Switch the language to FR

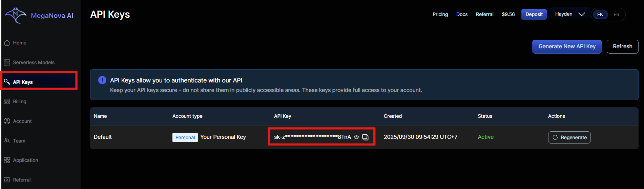click(x=616, y=15)
